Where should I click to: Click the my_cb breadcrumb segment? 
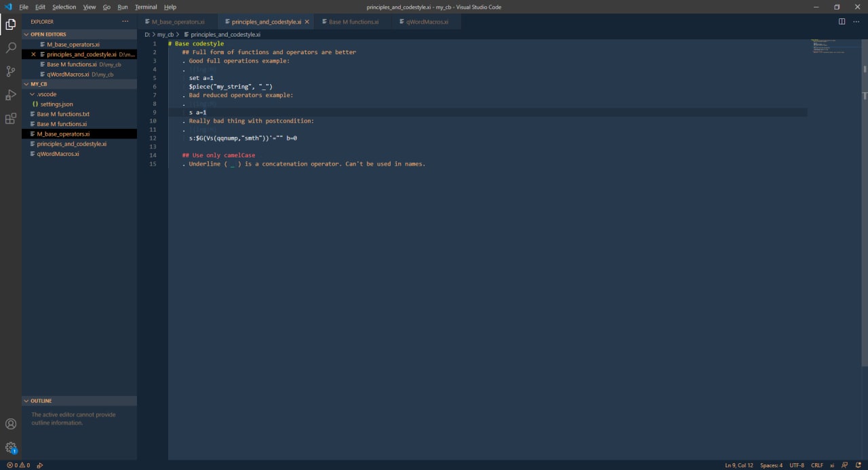point(165,34)
